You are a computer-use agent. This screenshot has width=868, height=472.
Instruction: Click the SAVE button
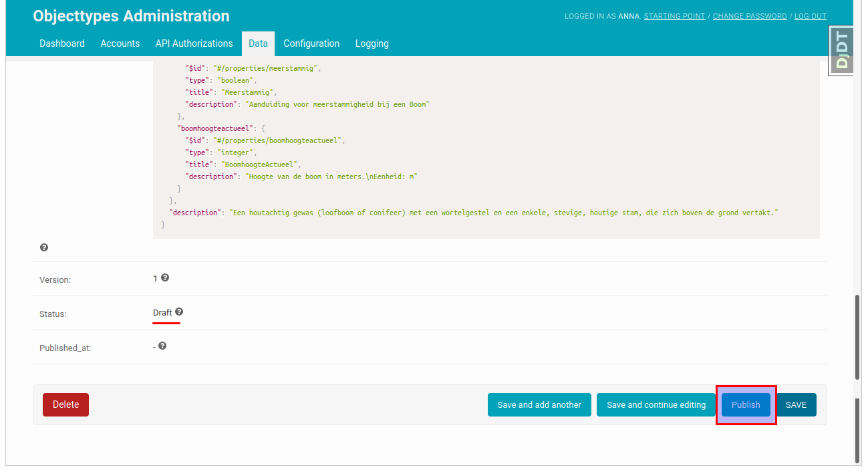796,404
